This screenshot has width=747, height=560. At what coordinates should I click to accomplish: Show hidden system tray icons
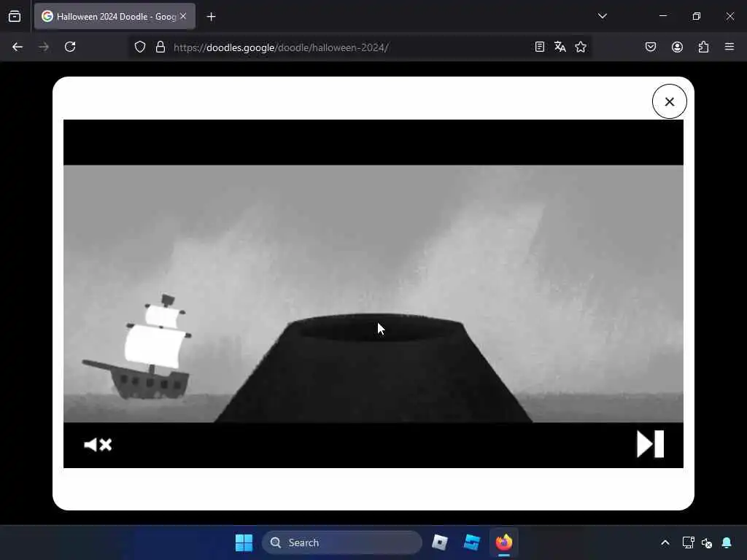point(665,542)
